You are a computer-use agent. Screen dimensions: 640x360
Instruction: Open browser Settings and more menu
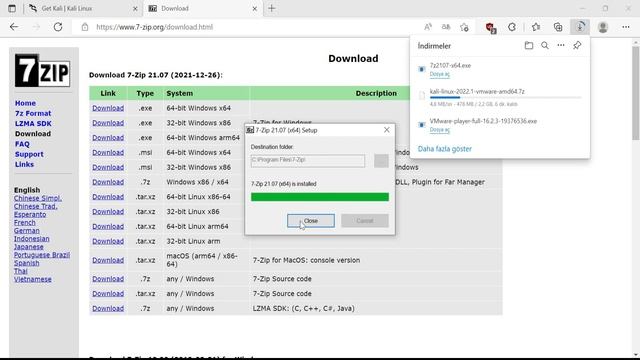pyautogui.click(x=626, y=27)
